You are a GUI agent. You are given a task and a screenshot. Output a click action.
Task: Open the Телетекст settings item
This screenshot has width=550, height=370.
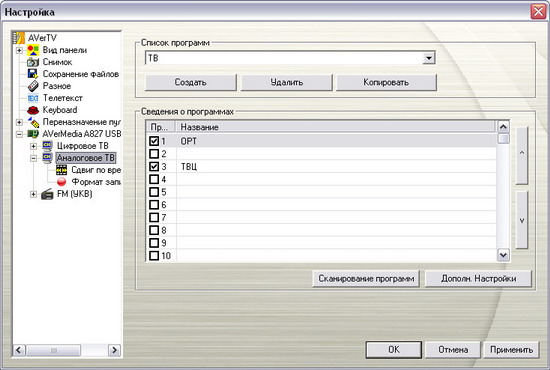click(62, 98)
